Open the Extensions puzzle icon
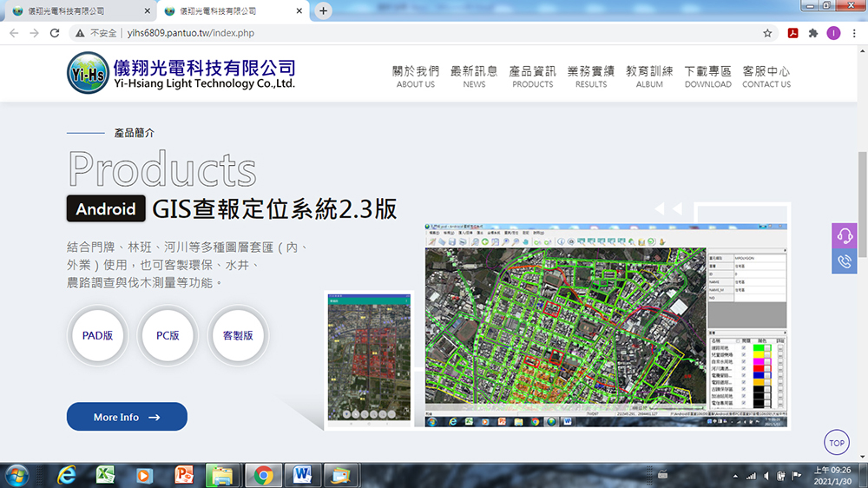Viewport: 868px width, 488px height. point(812,33)
